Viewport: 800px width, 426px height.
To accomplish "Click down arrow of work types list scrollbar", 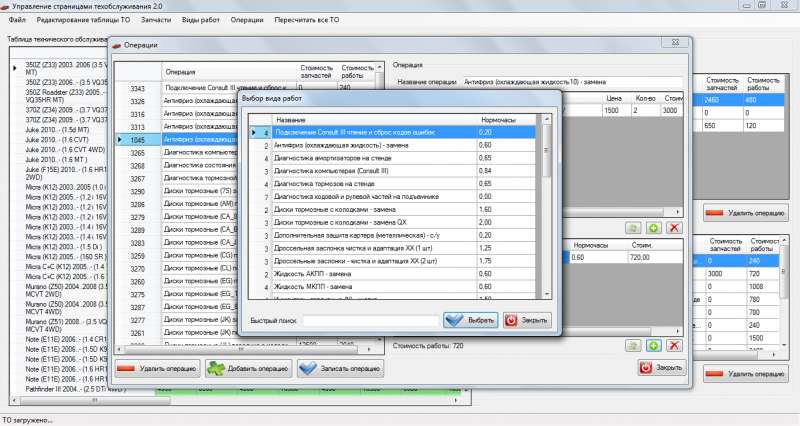I will (547, 294).
